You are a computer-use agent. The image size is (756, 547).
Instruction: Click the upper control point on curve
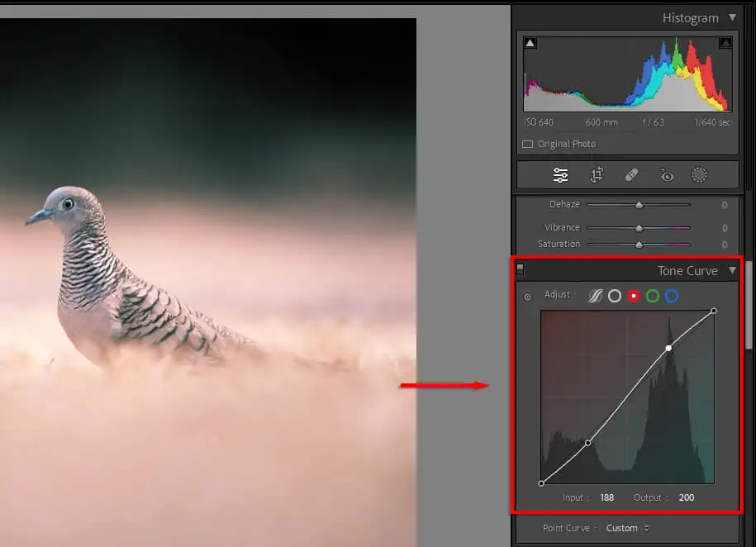click(x=668, y=348)
